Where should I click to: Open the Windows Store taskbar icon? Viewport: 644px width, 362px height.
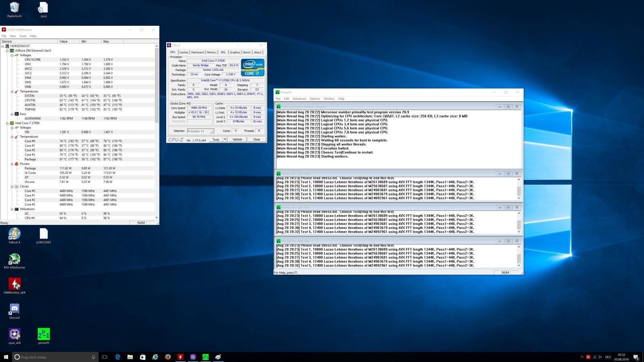(142, 357)
